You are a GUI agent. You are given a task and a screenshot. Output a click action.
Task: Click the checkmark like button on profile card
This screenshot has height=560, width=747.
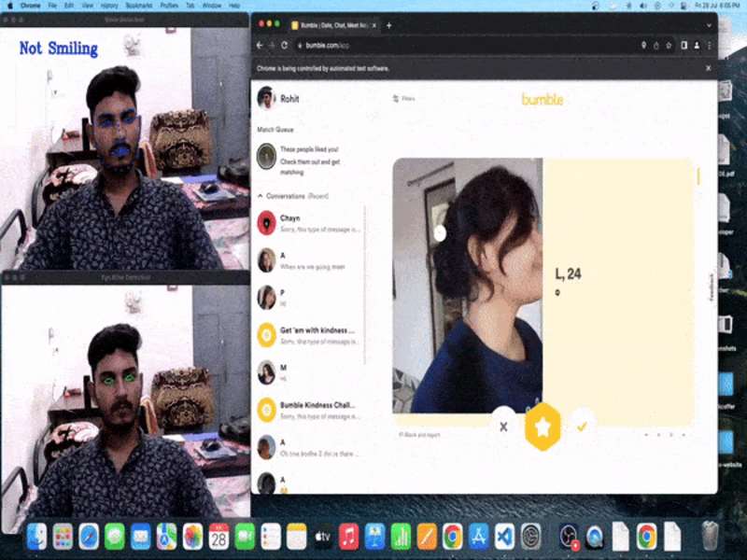coord(581,427)
